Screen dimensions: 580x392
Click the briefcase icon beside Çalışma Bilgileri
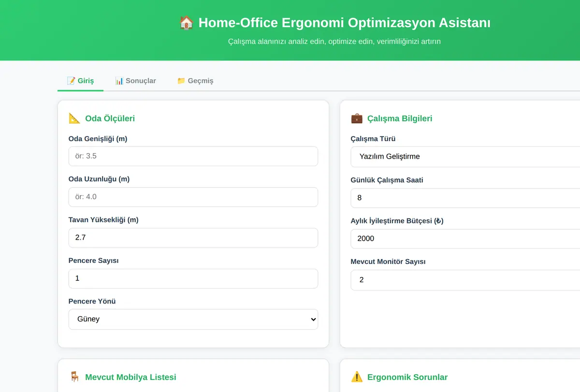click(357, 118)
